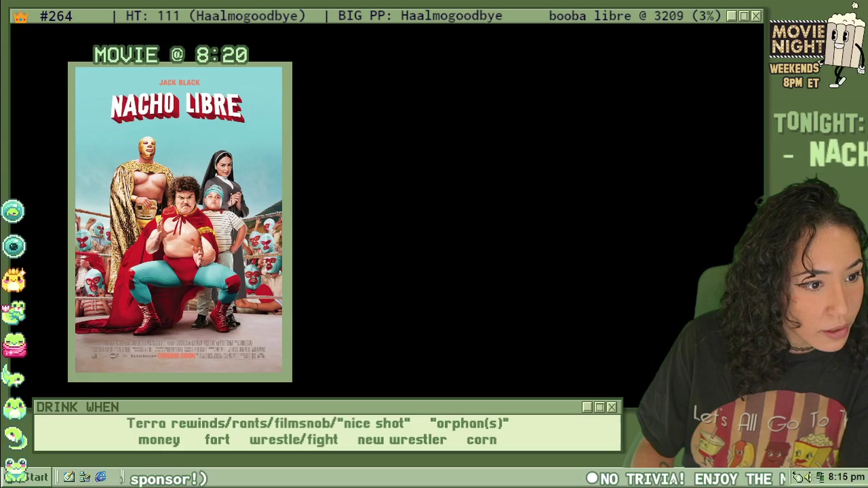
Task: Launch Internet Explorer from the taskbar
Action: click(100, 477)
